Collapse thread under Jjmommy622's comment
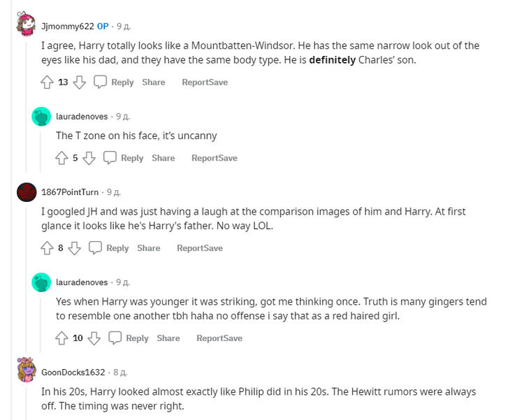Viewport: 510px width, 420px height. 27,105
